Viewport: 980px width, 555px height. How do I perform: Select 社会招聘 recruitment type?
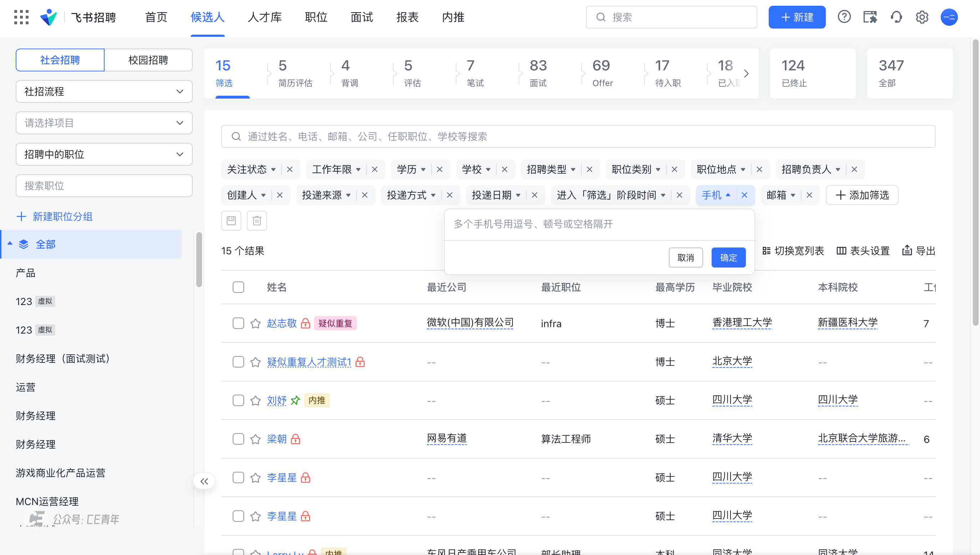pyautogui.click(x=60, y=60)
